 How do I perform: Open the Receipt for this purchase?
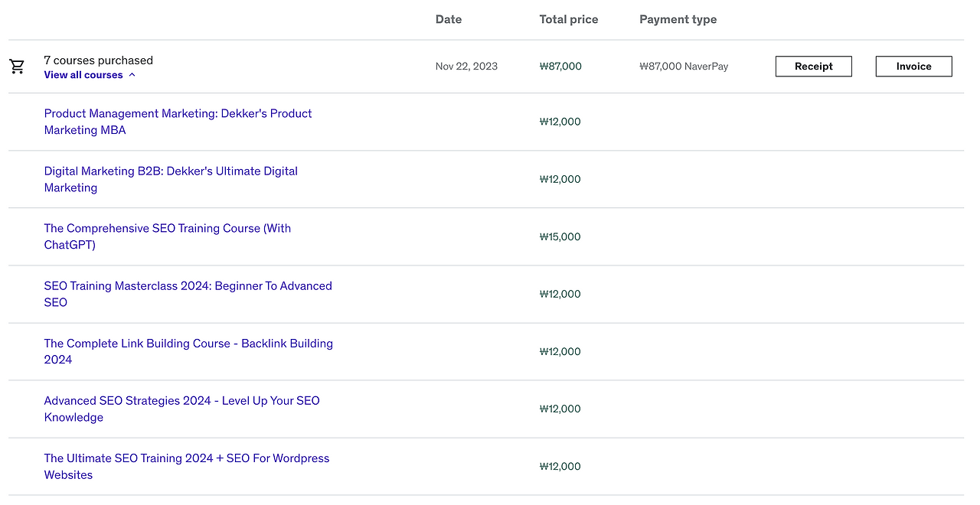tap(813, 67)
